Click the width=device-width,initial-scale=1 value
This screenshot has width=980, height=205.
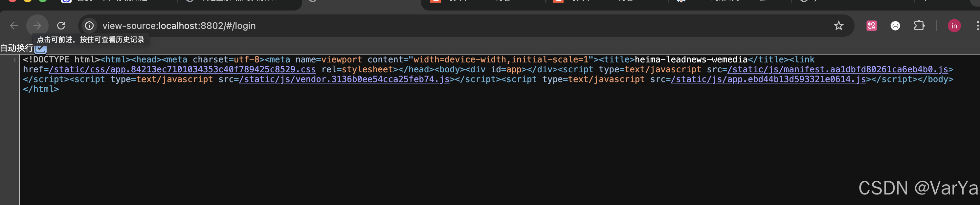tap(501, 60)
